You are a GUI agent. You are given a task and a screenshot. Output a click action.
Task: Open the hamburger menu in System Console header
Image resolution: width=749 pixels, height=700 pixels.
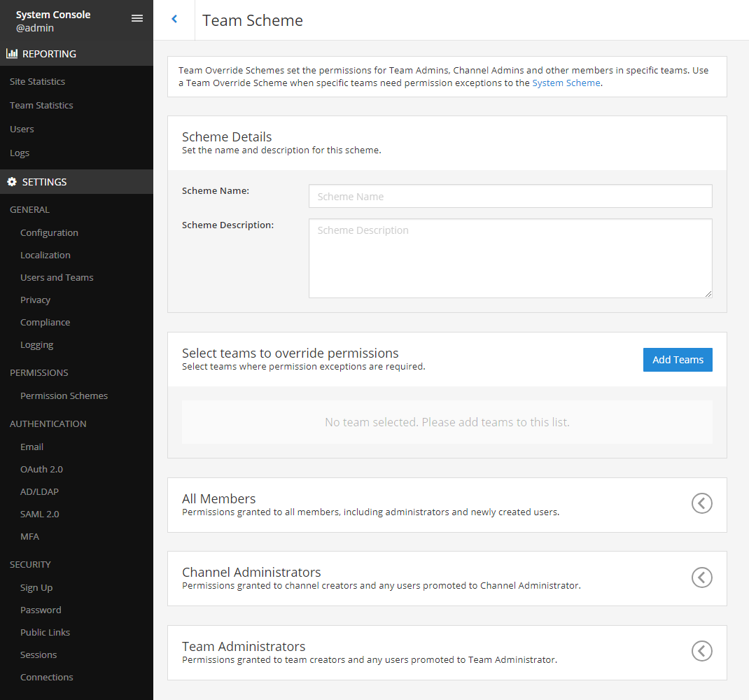[137, 19]
